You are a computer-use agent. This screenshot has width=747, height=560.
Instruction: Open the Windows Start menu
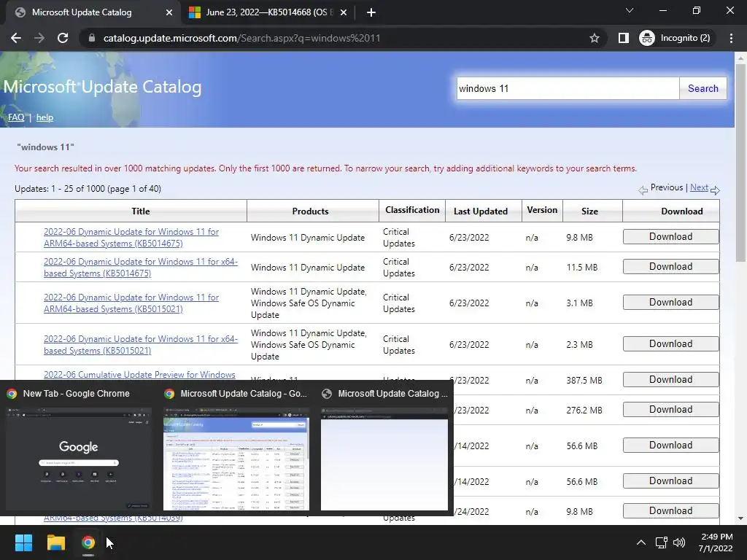click(x=23, y=542)
